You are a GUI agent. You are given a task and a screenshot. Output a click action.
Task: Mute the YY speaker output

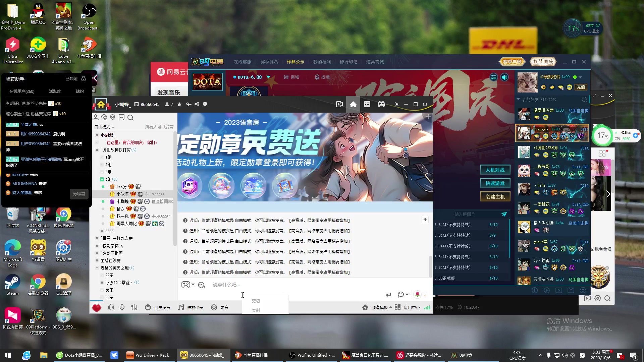pos(111,307)
